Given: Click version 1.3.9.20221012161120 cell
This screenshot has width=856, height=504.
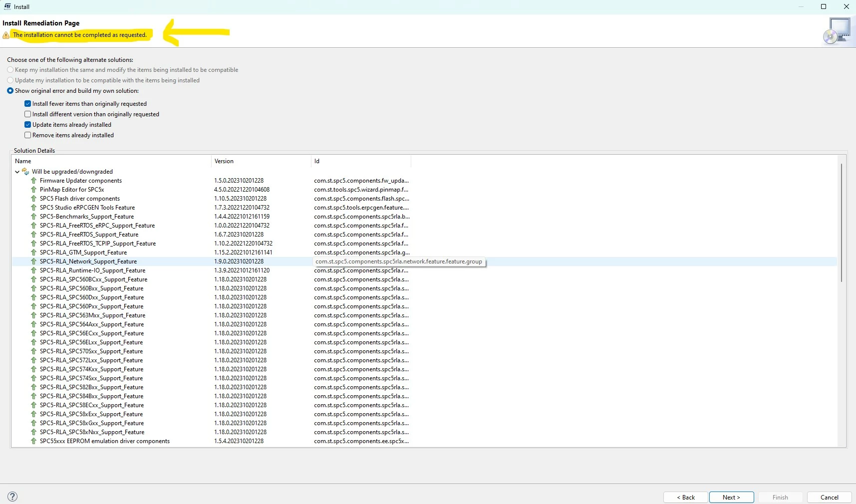Looking at the screenshot, I should 242,270.
